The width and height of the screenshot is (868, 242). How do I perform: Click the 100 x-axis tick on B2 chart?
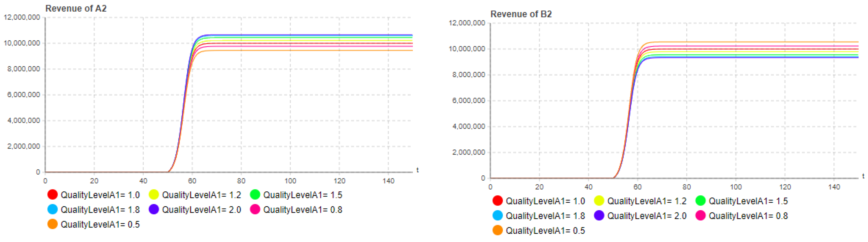736,187
